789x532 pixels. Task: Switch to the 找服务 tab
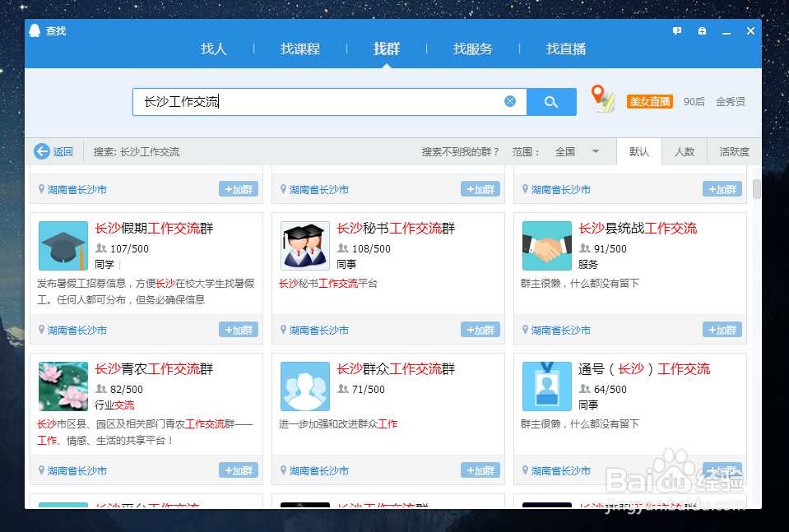[472, 49]
